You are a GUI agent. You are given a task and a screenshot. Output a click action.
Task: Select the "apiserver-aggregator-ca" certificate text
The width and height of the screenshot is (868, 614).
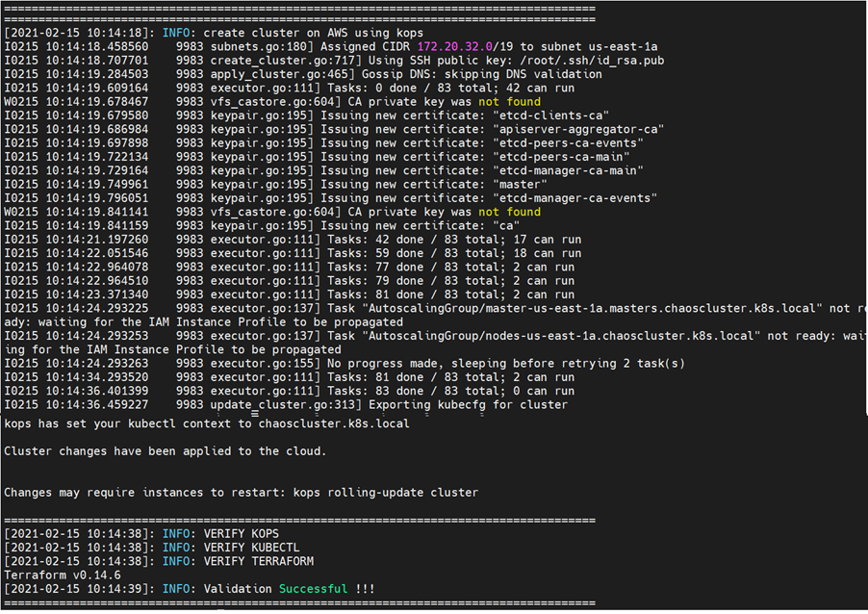(x=581, y=129)
